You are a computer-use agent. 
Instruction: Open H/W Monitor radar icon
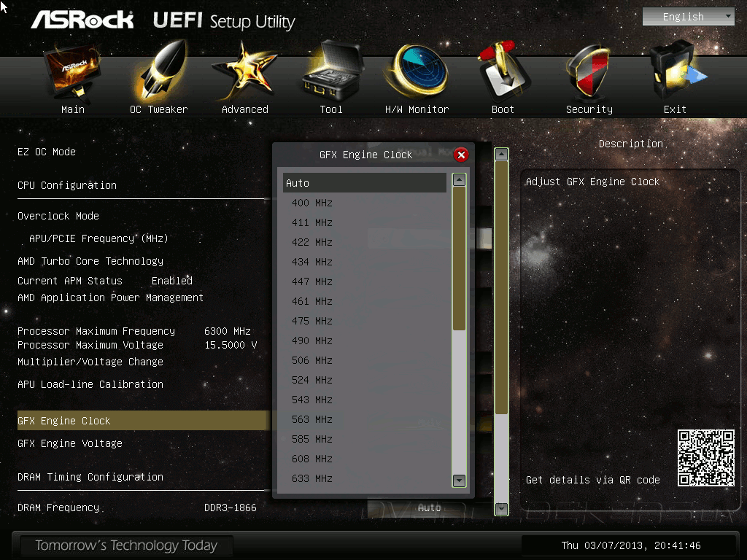417,71
